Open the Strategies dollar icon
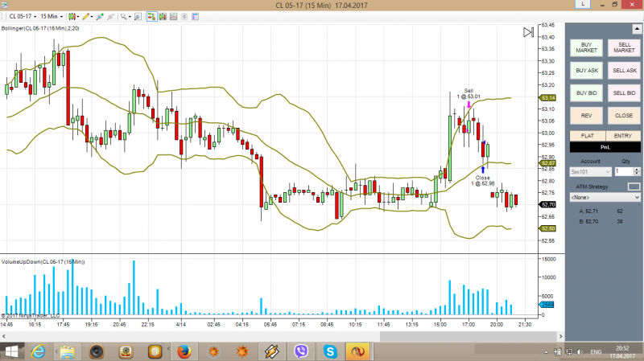This screenshot has width=644, height=361. (x=184, y=16)
